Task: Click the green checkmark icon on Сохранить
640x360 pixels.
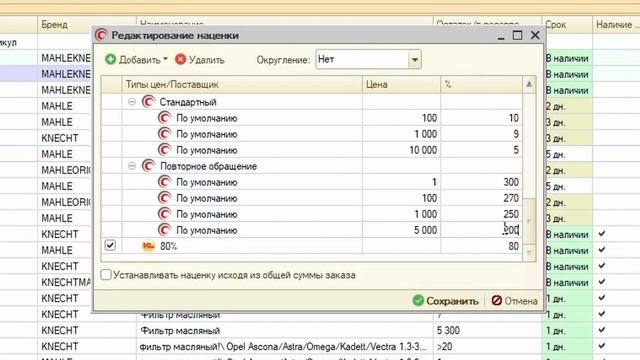Action: point(418,301)
